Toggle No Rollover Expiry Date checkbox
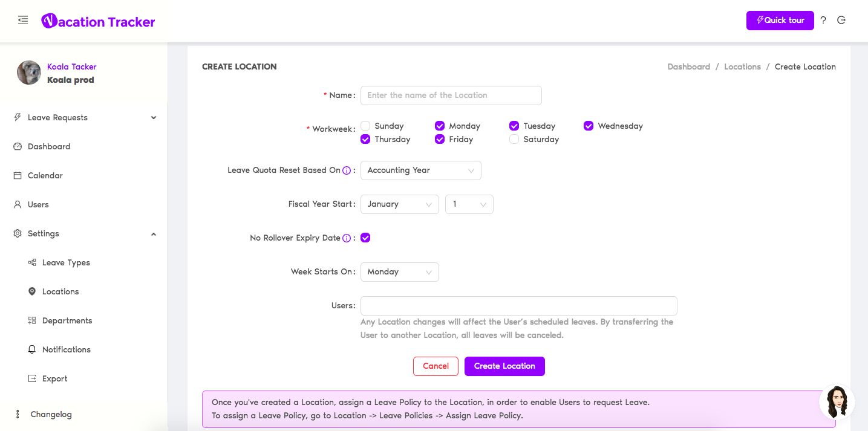 (x=365, y=238)
